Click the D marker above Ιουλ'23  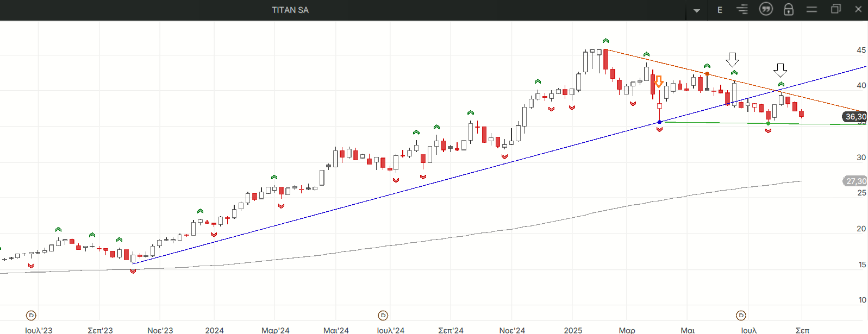tap(31, 315)
